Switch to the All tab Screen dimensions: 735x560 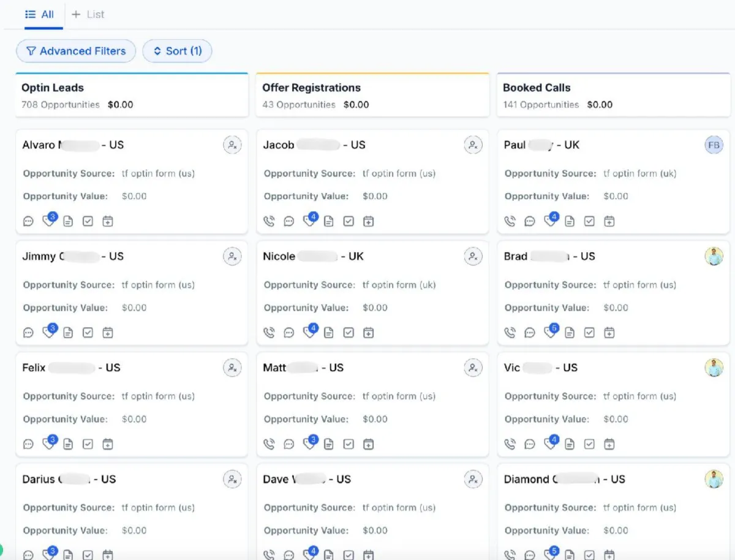tap(40, 14)
